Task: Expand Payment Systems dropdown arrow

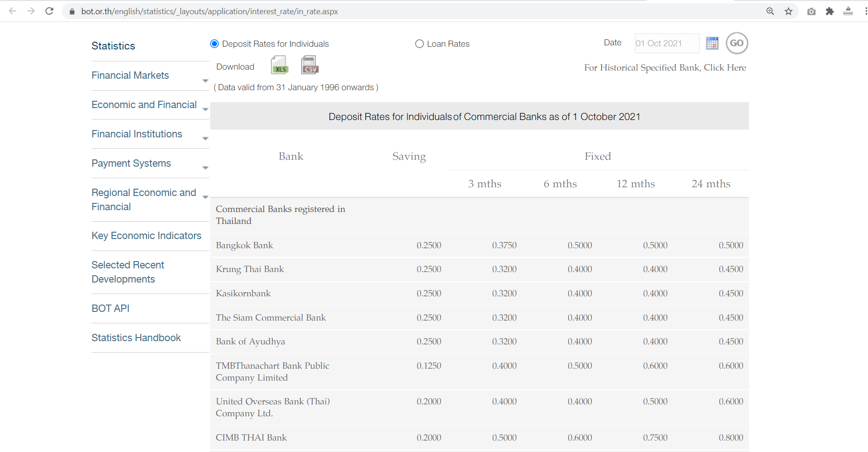Action: [x=205, y=168]
